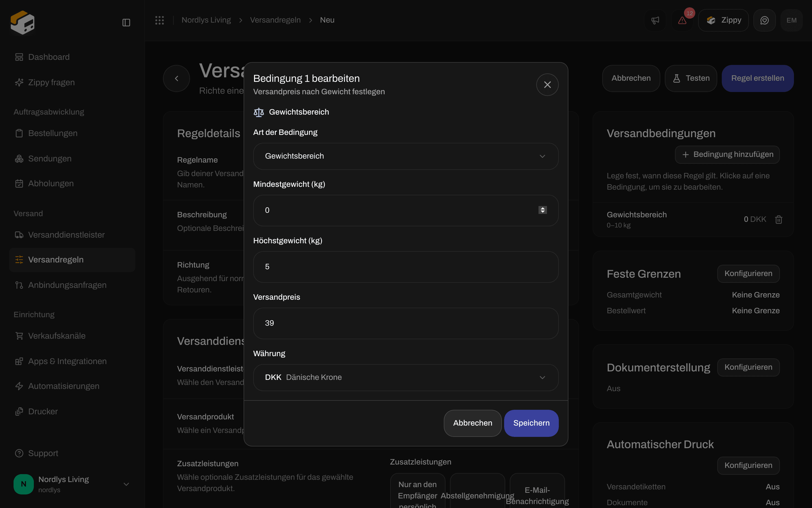Open Dashboard in the sidebar
Image resolution: width=812 pixels, height=508 pixels.
pyautogui.click(x=72, y=57)
